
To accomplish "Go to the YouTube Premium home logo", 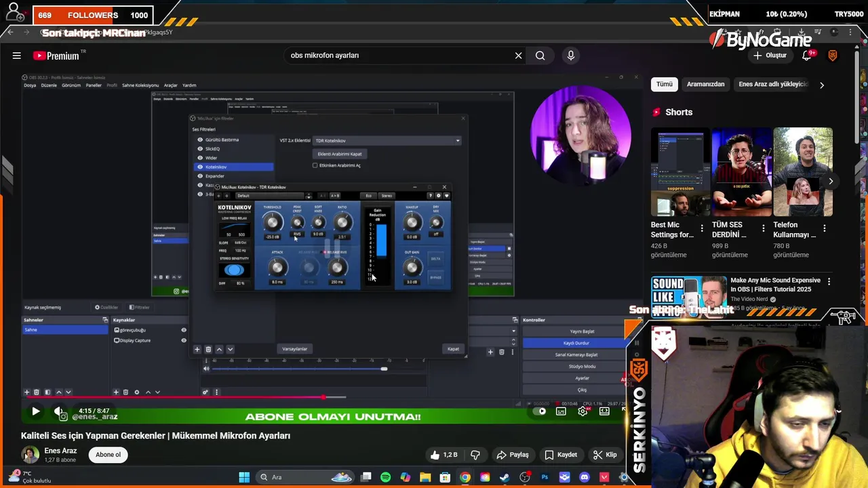I will point(56,56).
